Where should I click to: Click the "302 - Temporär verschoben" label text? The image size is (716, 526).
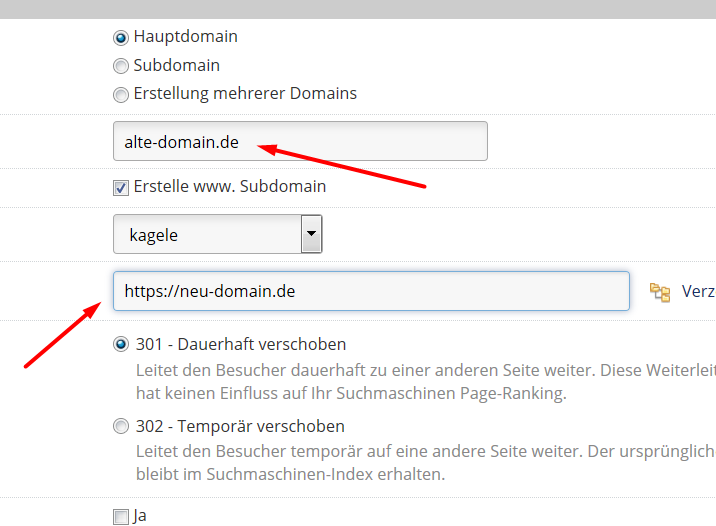click(239, 427)
